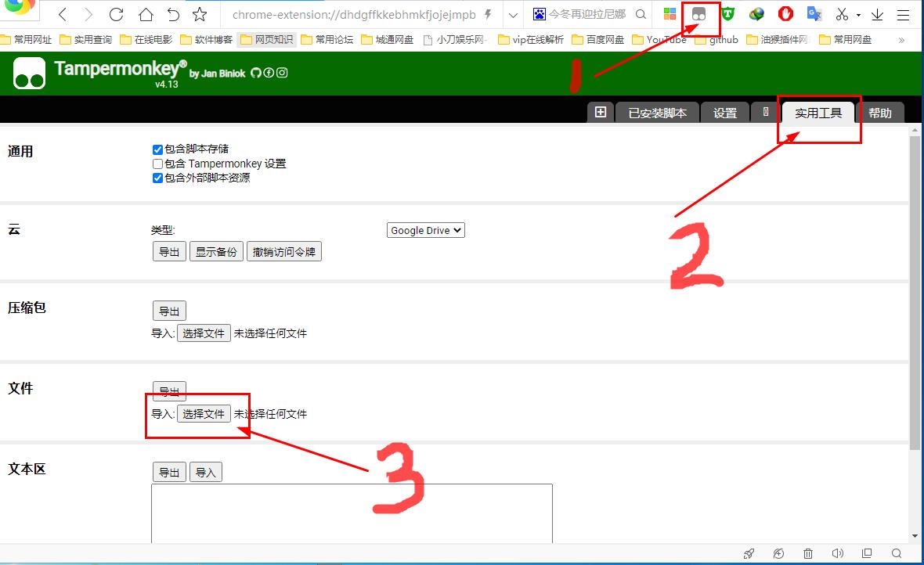Switch to the 已安装脚本 tab
This screenshot has width=924, height=565.
(x=657, y=112)
